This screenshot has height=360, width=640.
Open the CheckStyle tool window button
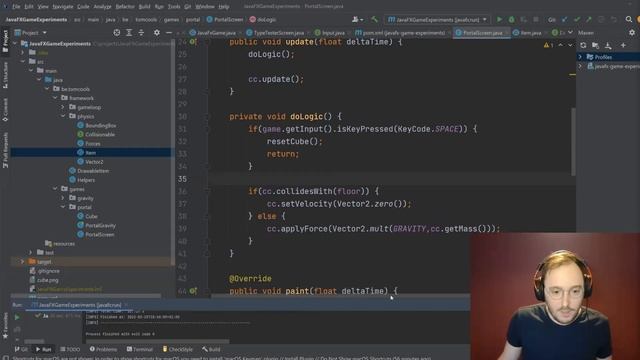click(178, 349)
